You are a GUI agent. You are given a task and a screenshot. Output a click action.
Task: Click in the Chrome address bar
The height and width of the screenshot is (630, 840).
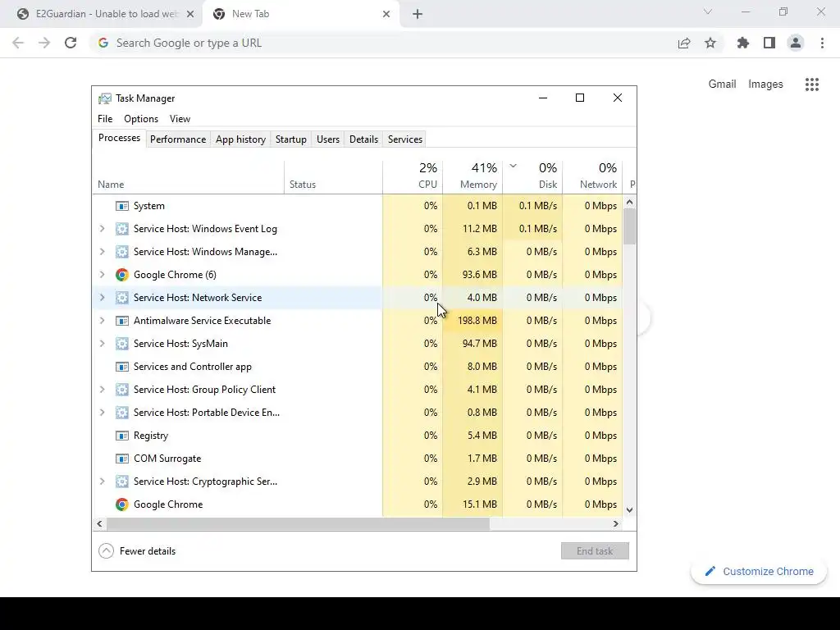tap(381, 43)
